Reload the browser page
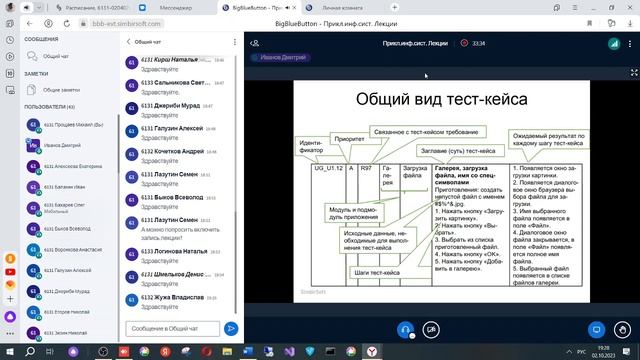This screenshot has width=640, height=360. pos(67,24)
